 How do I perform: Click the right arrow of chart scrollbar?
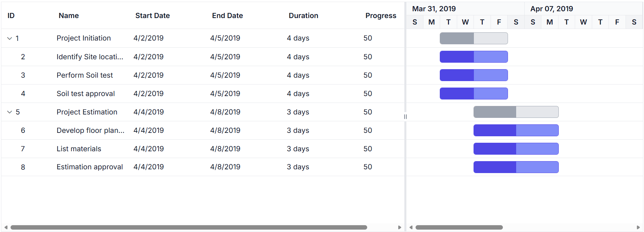click(638, 227)
